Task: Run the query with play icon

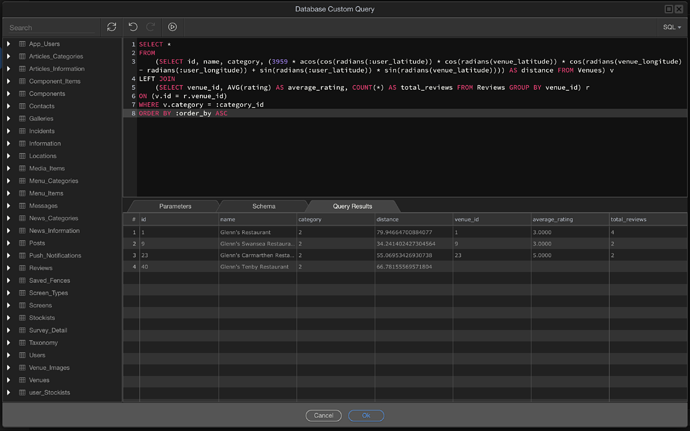Action: click(x=172, y=27)
